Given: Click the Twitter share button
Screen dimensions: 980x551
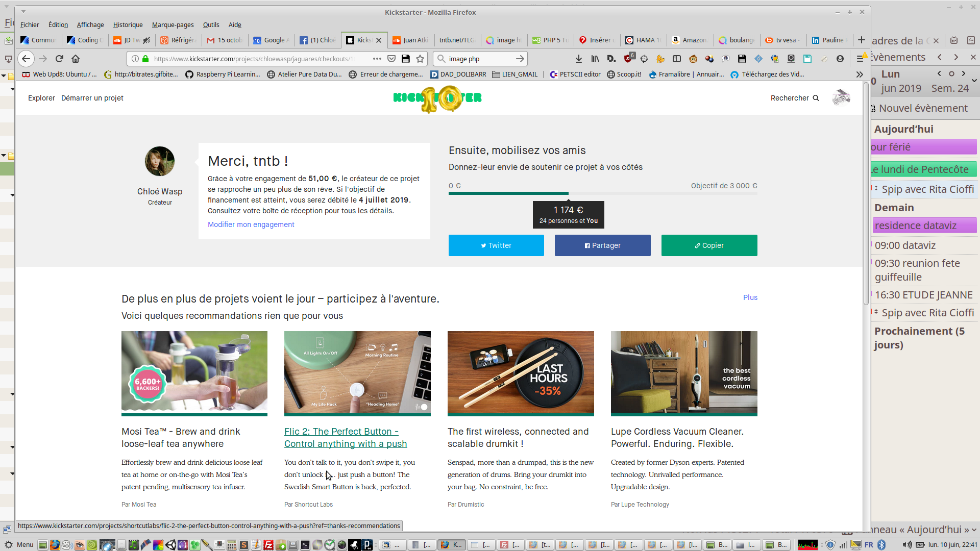Looking at the screenshot, I should pyautogui.click(x=496, y=245).
